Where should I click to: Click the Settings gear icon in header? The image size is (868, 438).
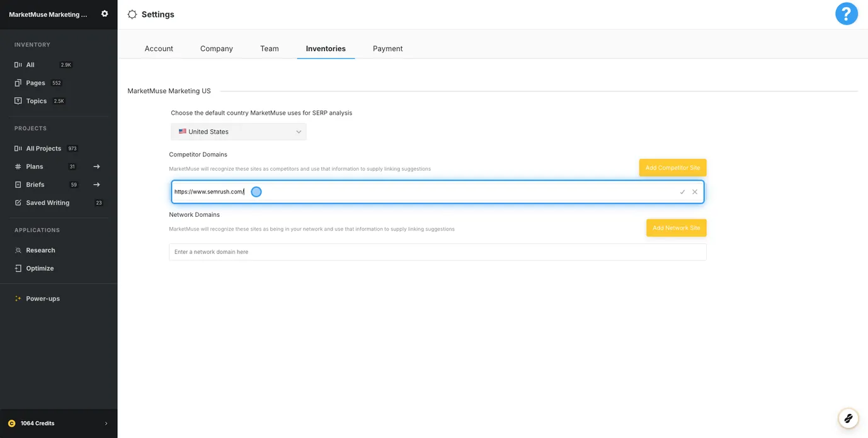click(x=132, y=14)
